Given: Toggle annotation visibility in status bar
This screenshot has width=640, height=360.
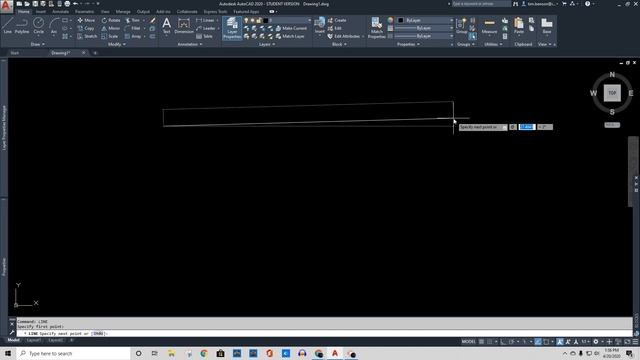Looking at the screenshot, I should tap(560, 342).
